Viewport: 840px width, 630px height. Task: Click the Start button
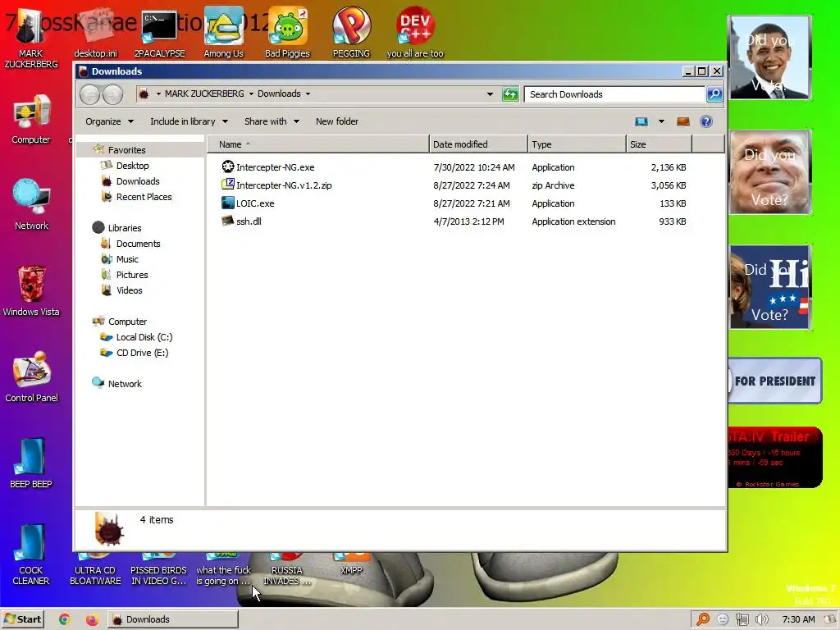point(22,619)
